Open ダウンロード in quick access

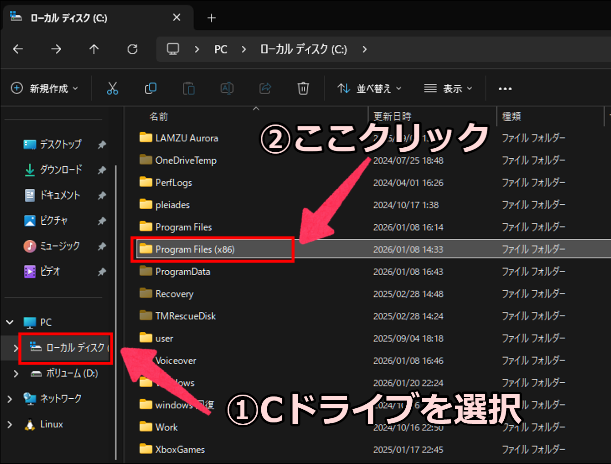[x=61, y=170]
